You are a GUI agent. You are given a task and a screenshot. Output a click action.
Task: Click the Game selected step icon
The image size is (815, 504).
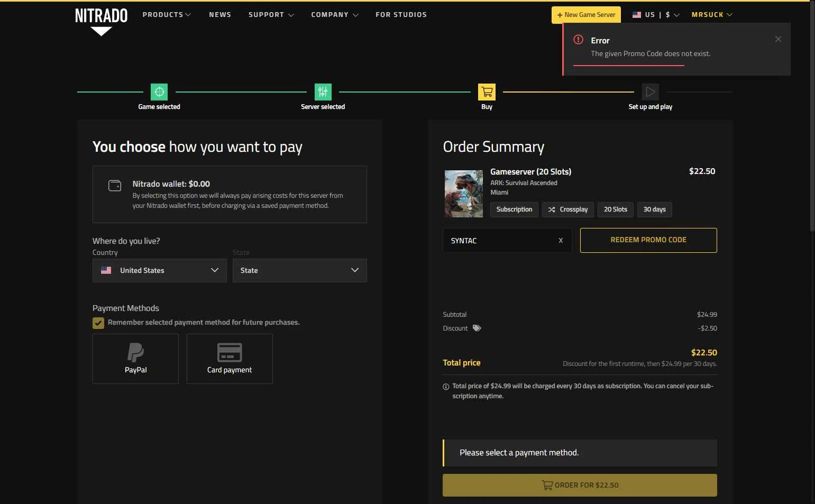click(159, 92)
